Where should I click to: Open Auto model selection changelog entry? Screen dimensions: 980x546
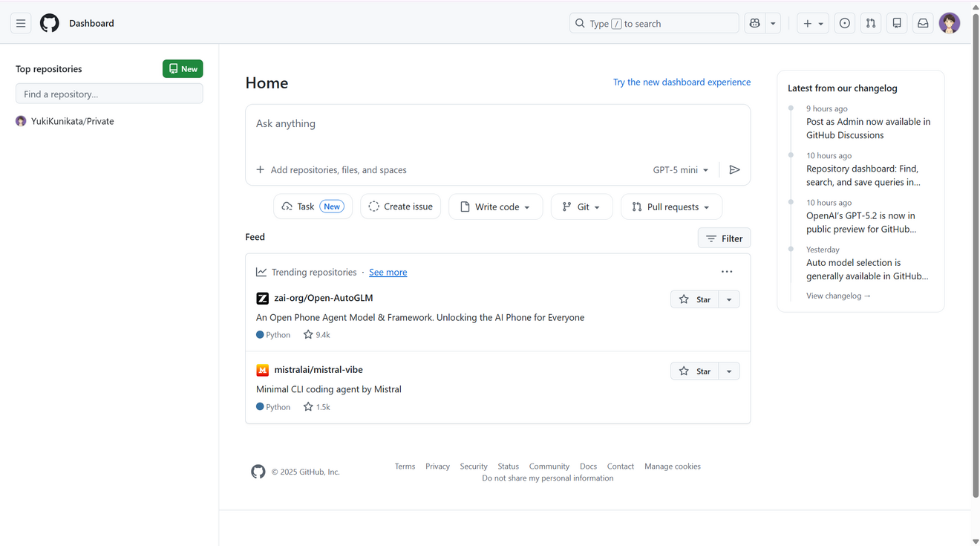tap(867, 269)
